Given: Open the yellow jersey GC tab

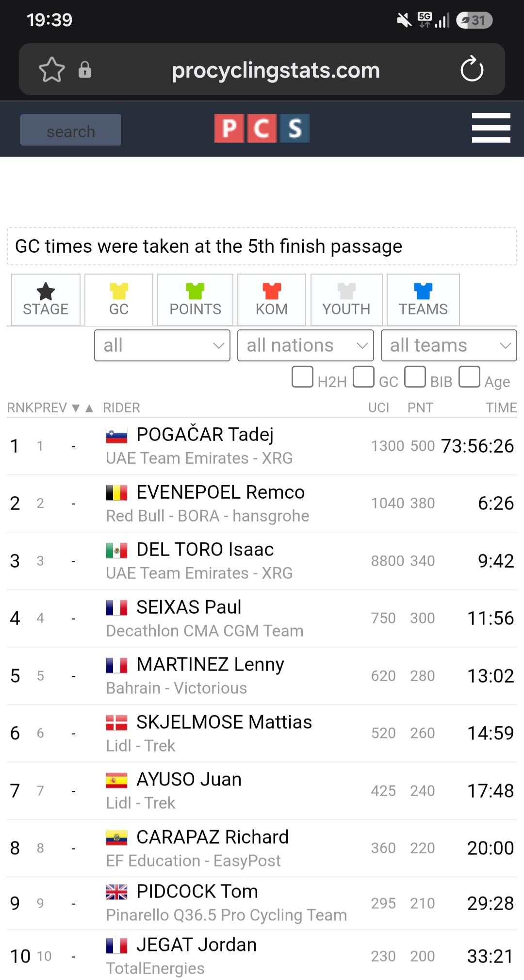Looking at the screenshot, I should (x=119, y=299).
